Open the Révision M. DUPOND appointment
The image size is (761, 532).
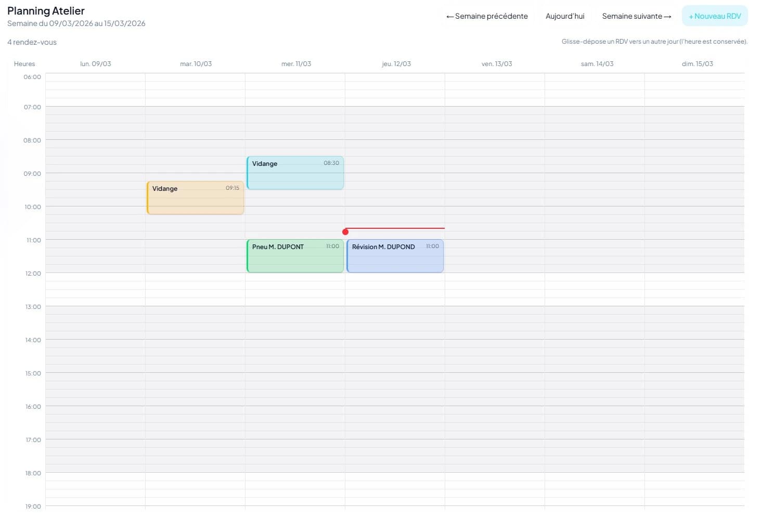395,255
